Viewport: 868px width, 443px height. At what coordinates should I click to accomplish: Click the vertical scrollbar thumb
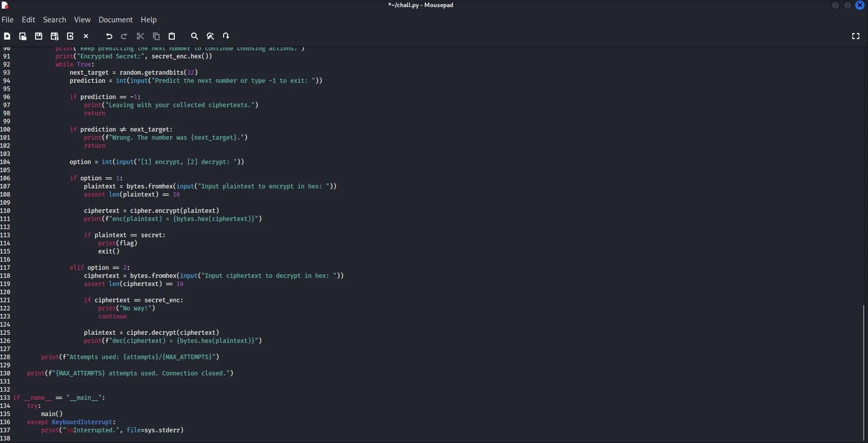pyautogui.click(x=863, y=372)
